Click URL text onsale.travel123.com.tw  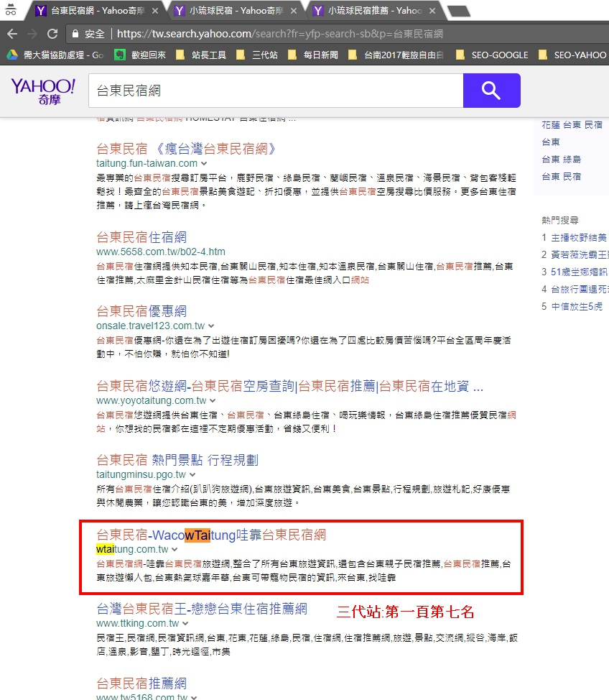point(150,326)
